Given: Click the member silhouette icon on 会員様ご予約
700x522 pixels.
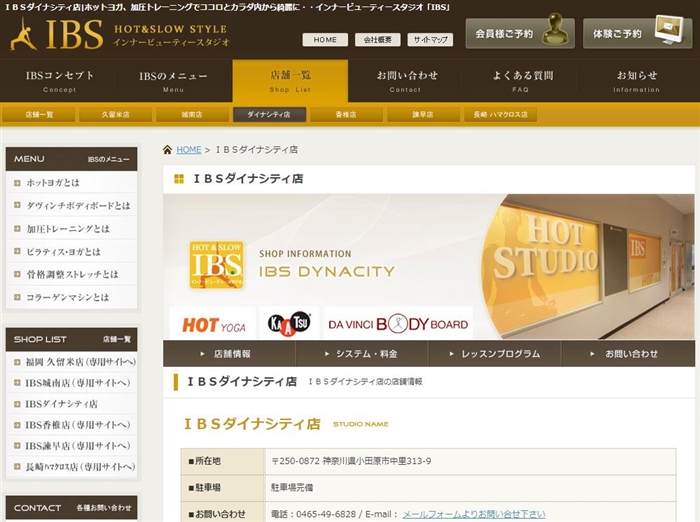Looking at the screenshot, I should (554, 29).
